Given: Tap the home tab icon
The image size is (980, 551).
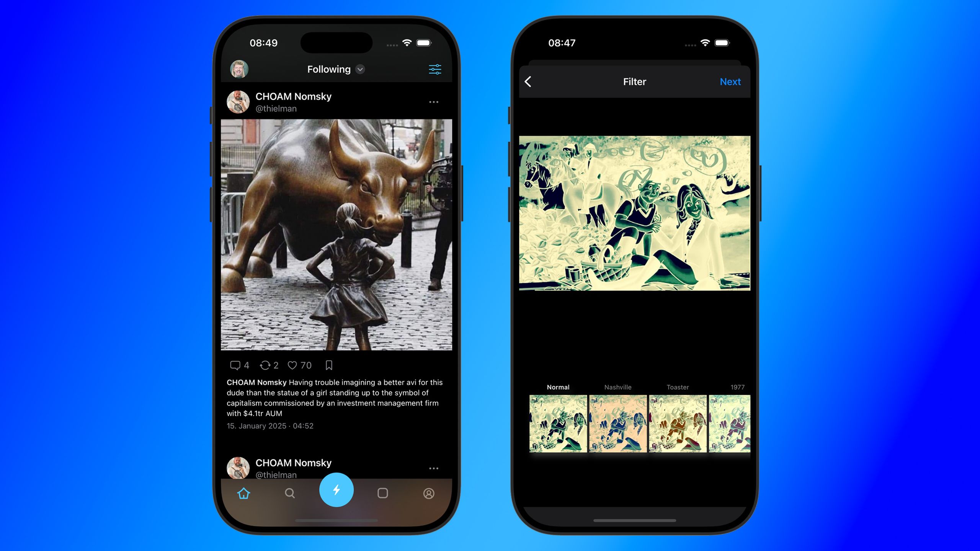Looking at the screenshot, I should [243, 492].
